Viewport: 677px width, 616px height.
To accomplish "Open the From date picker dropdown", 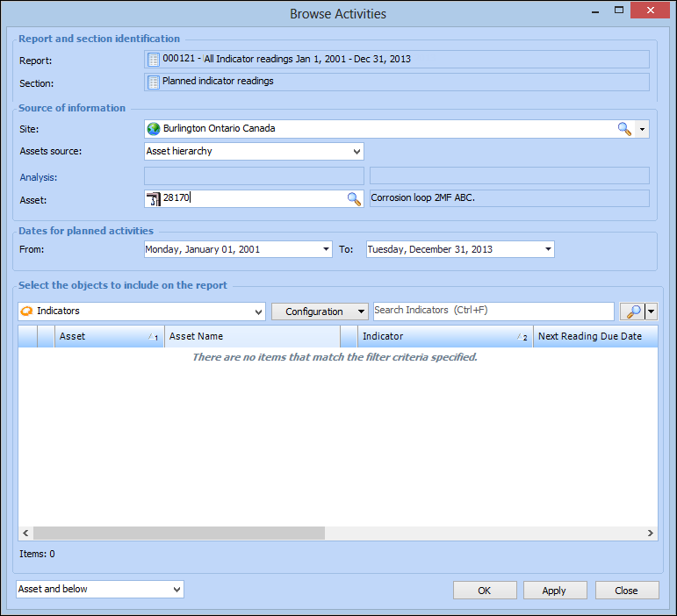I will tap(327, 249).
